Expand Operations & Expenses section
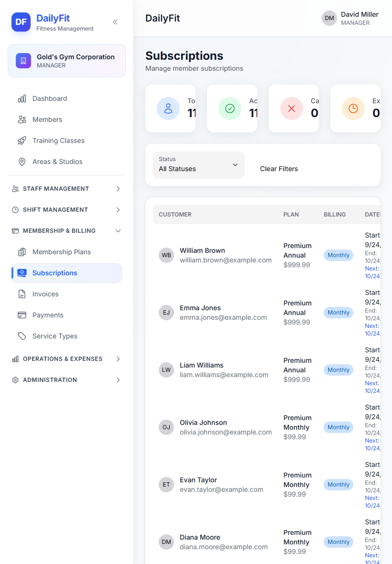Image resolution: width=392 pixels, height=564 pixels. 66,359
